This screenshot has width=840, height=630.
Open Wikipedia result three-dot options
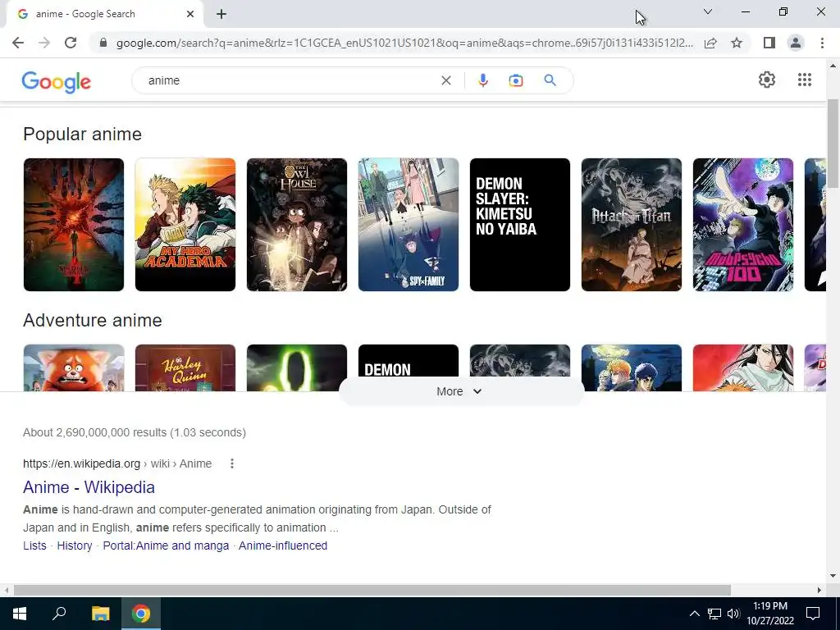click(232, 463)
